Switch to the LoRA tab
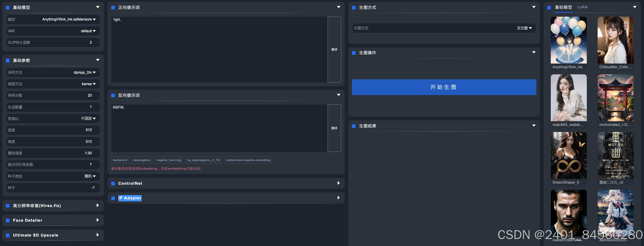This screenshot has width=644, height=246. coord(582,7)
